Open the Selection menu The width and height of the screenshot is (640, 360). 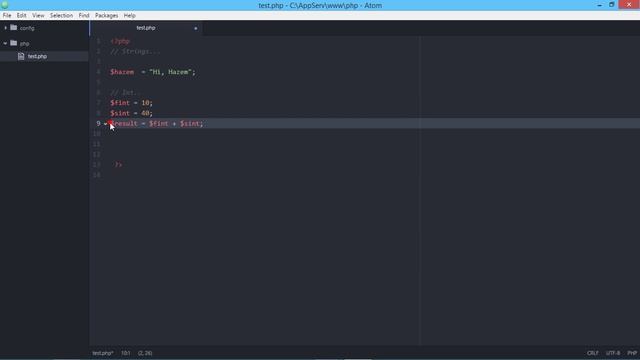click(x=61, y=16)
